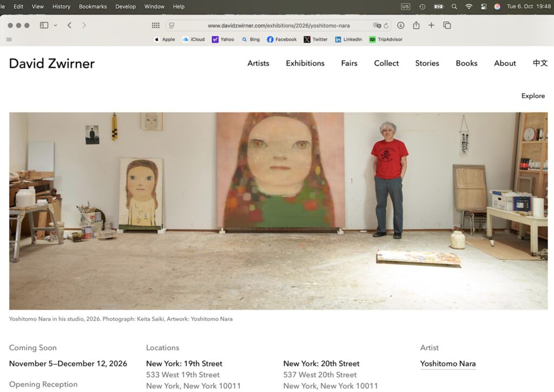Open the Stories section
This screenshot has width=554, height=392.
click(427, 63)
